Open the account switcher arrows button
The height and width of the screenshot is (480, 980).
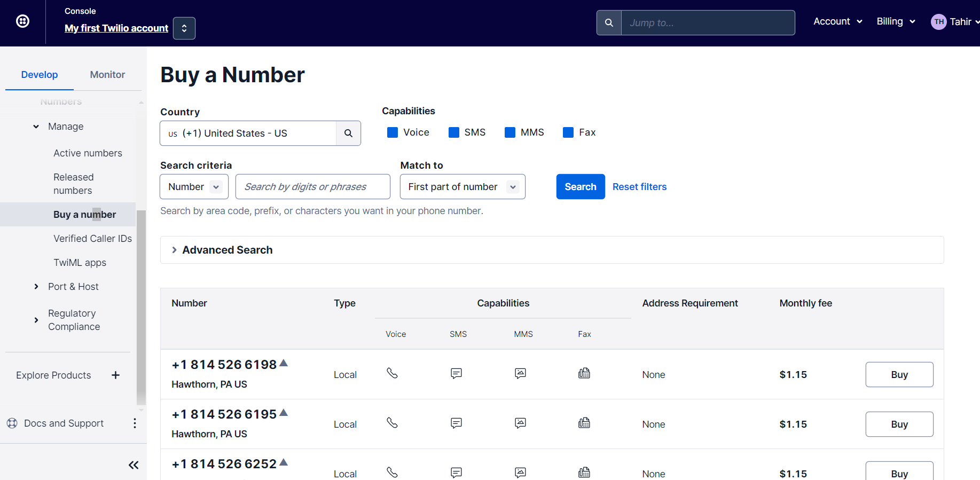184,28
